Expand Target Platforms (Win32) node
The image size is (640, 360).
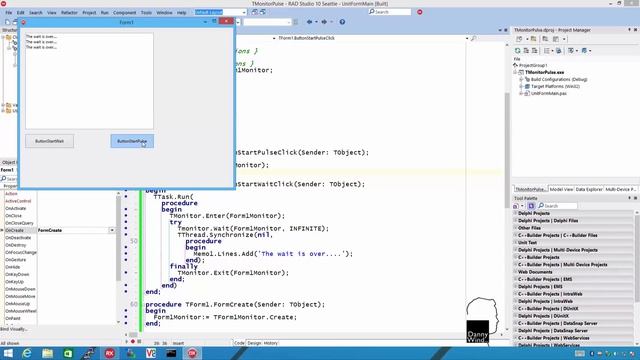pos(521,87)
